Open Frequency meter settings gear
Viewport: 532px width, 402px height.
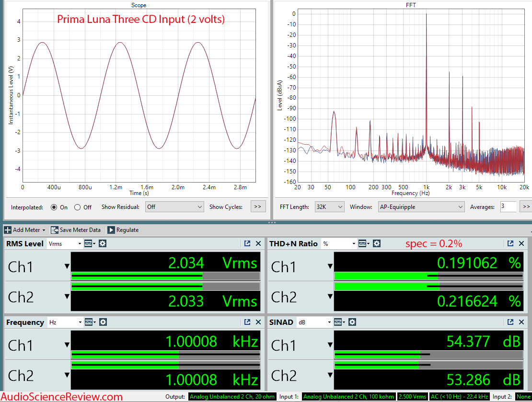[103, 322]
